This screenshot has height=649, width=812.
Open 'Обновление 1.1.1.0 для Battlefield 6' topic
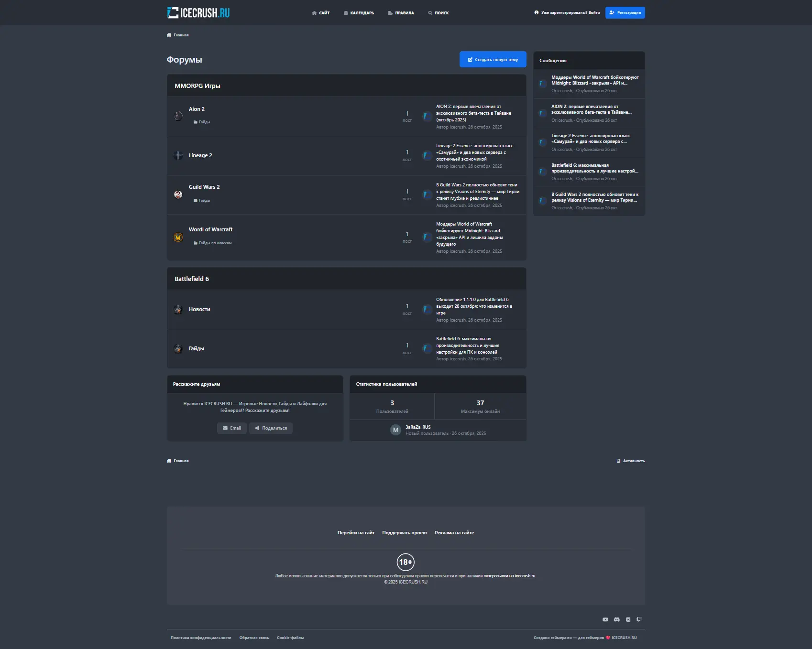tap(474, 306)
